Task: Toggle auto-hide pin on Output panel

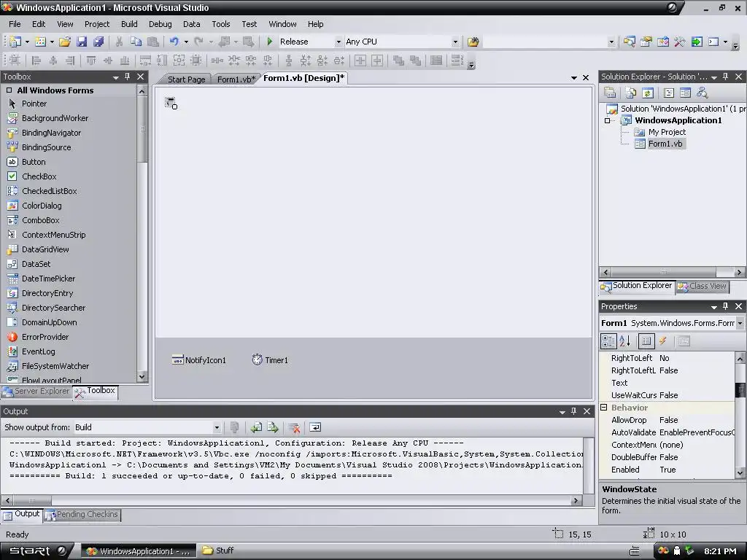Action: [x=573, y=411]
